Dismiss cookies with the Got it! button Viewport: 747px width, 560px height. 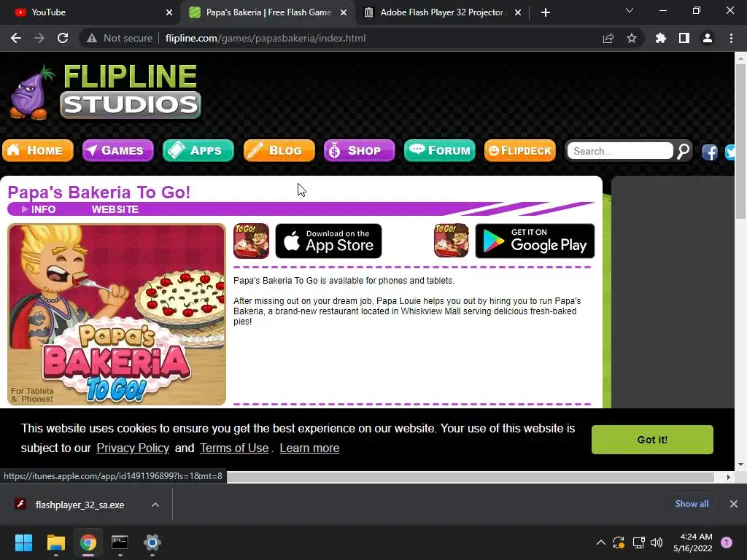pyautogui.click(x=652, y=440)
